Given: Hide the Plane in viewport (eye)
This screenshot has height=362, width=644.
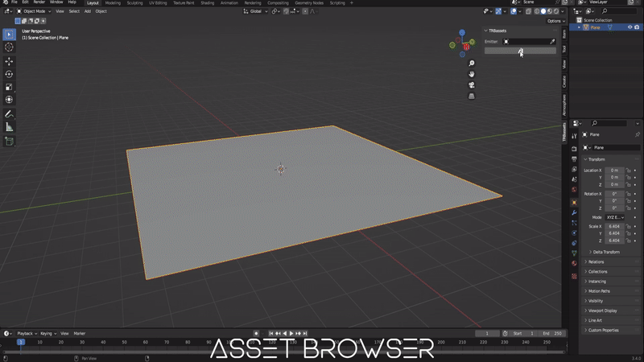Looking at the screenshot, I should [630, 27].
